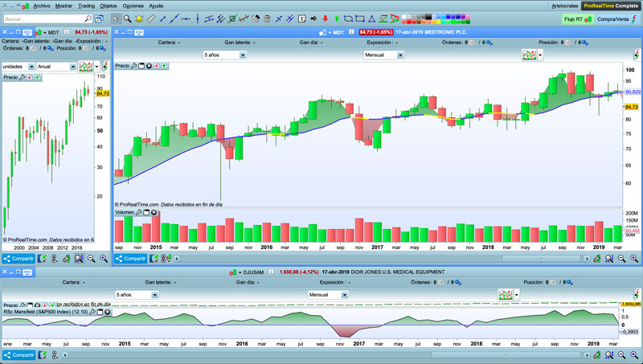Image resolution: width=643 pixels, height=364 pixels.
Task: Select the ruler measurement tool
Action: pos(151,18)
